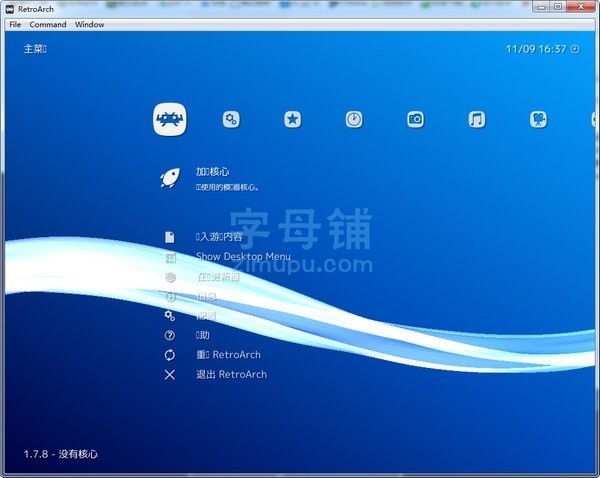600x478 pixels.
Task: Open the Favorites star tab icon
Action: (x=293, y=119)
